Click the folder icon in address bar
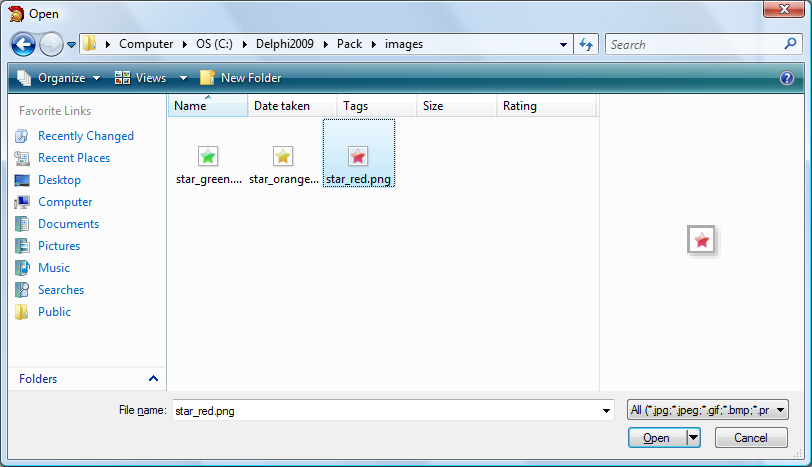 (x=90, y=43)
